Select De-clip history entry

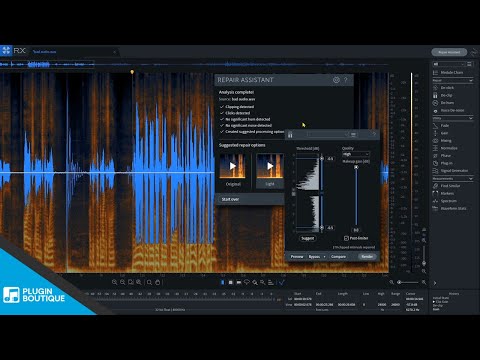[438, 305]
